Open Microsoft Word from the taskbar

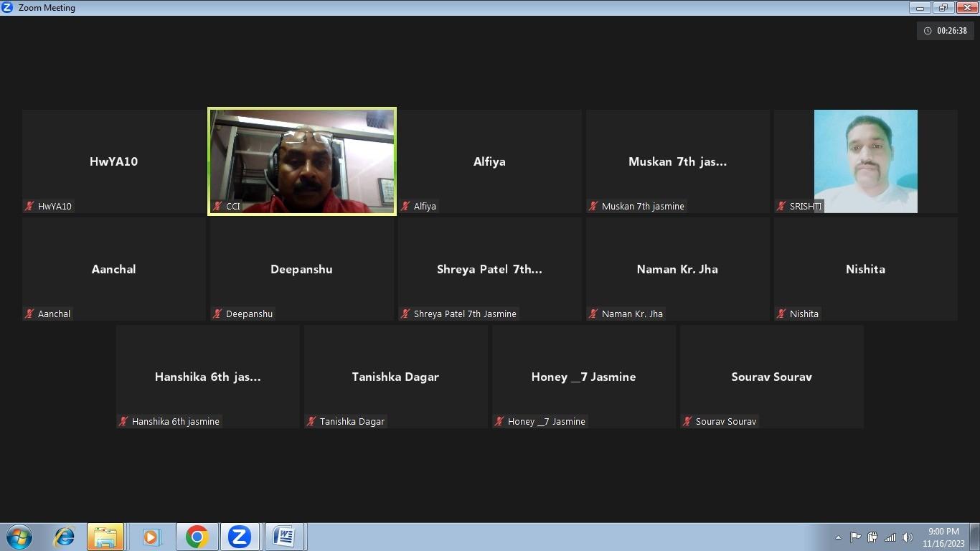point(284,537)
